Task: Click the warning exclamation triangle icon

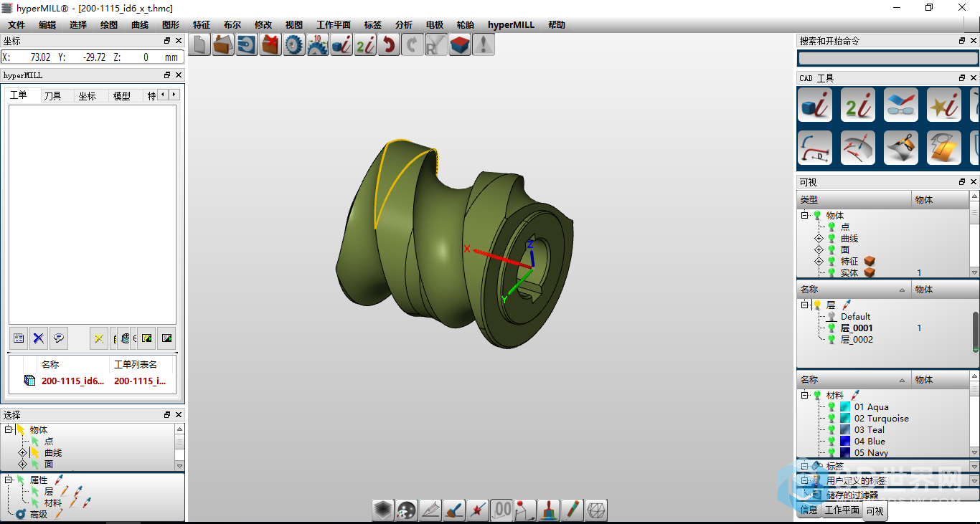Action: tap(484, 44)
